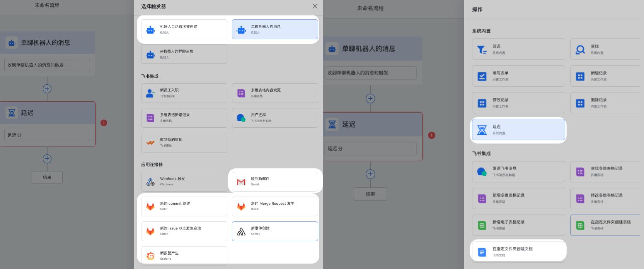This screenshot has height=269, width=644.
Task: Select the Grafana 新报警产生 icon
Action: pos(150,256)
